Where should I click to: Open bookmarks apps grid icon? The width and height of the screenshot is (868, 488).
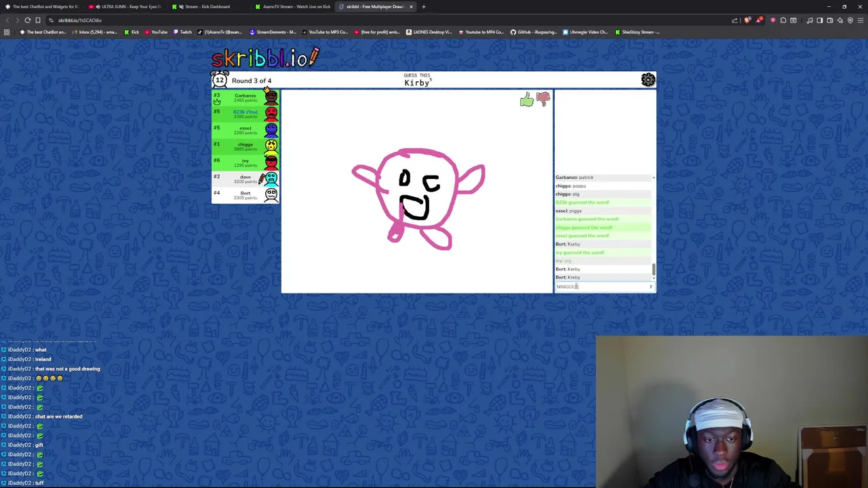click(7, 32)
